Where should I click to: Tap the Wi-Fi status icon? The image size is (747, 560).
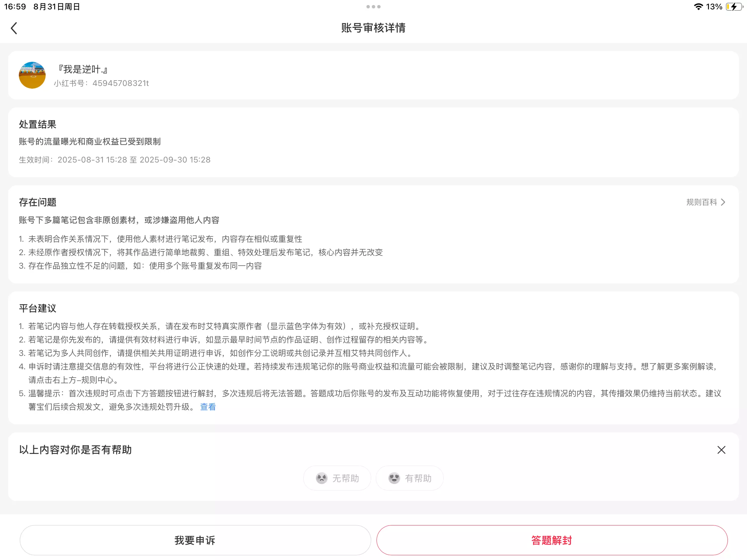(698, 7)
